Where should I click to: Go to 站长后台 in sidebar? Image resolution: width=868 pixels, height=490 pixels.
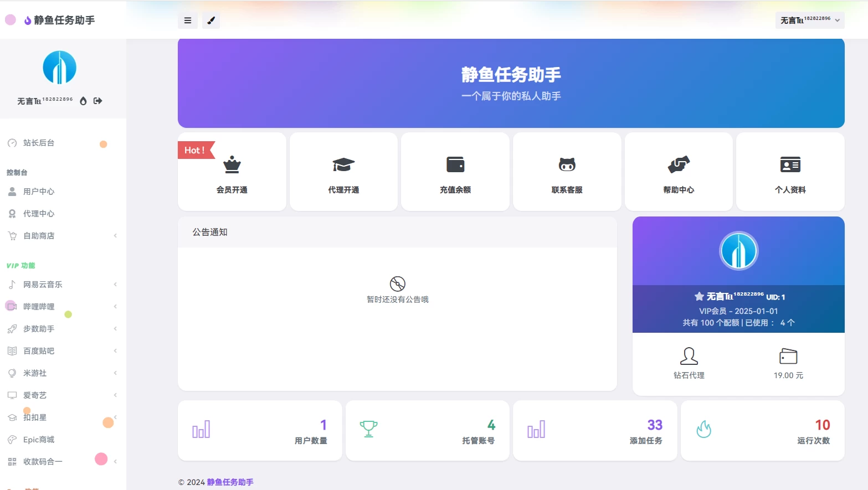pyautogui.click(x=39, y=143)
